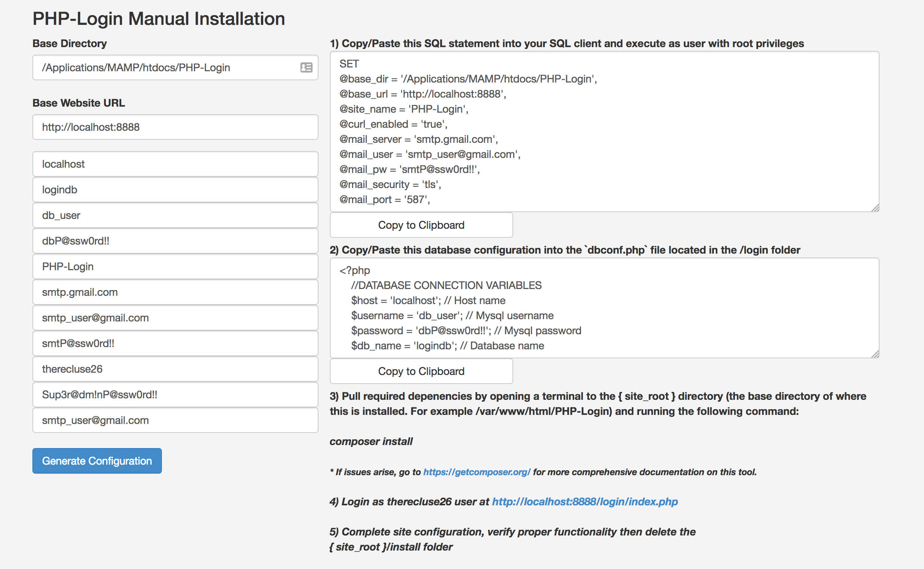
Task: Click the 'composer install' command text
Action: 371,441
